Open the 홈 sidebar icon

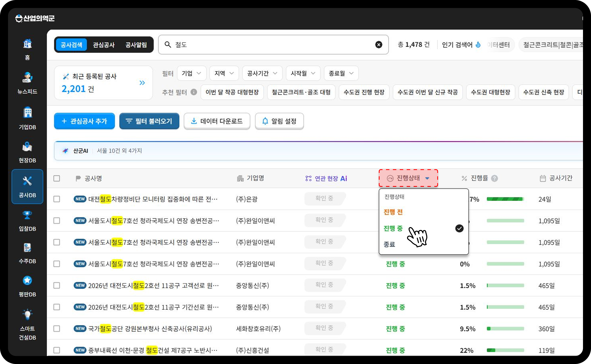tap(27, 44)
